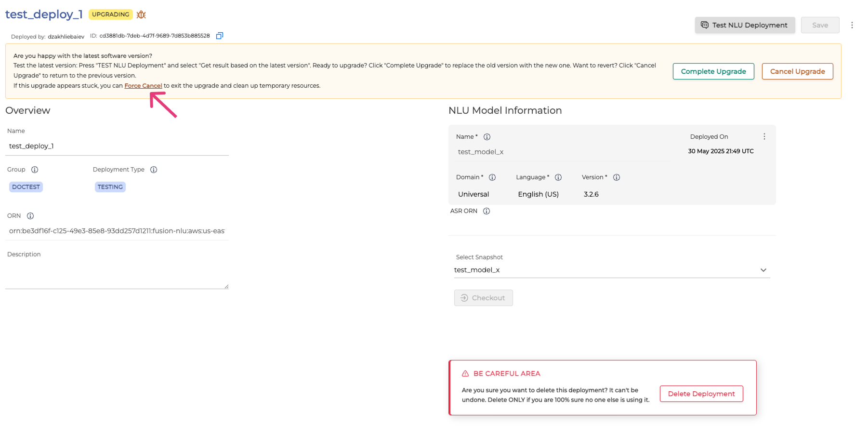This screenshot has height=426, width=868.
Task: Click the Force Cancel link
Action: tap(143, 86)
